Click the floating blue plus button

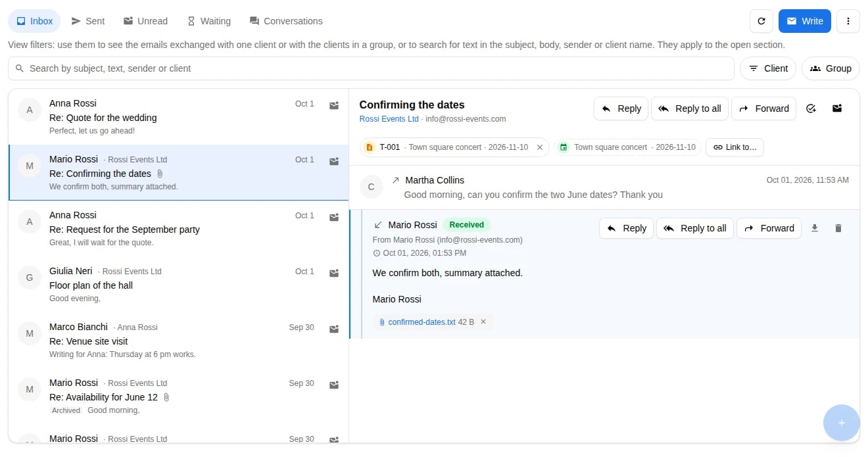(841, 423)
